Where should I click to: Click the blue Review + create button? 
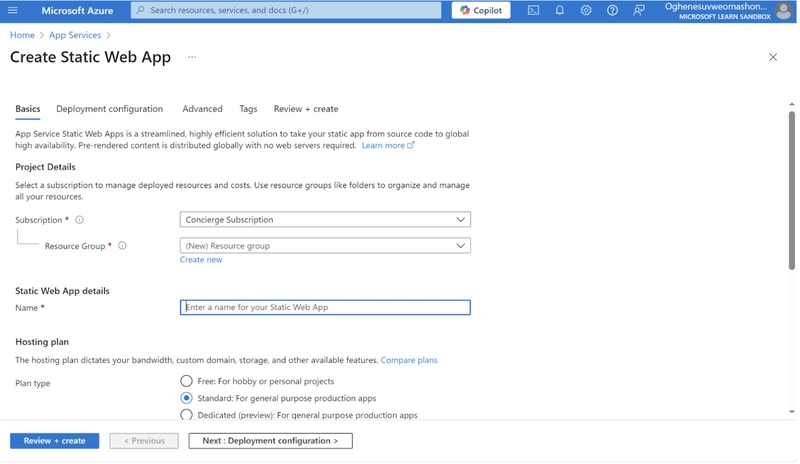(x=55, y=441)
